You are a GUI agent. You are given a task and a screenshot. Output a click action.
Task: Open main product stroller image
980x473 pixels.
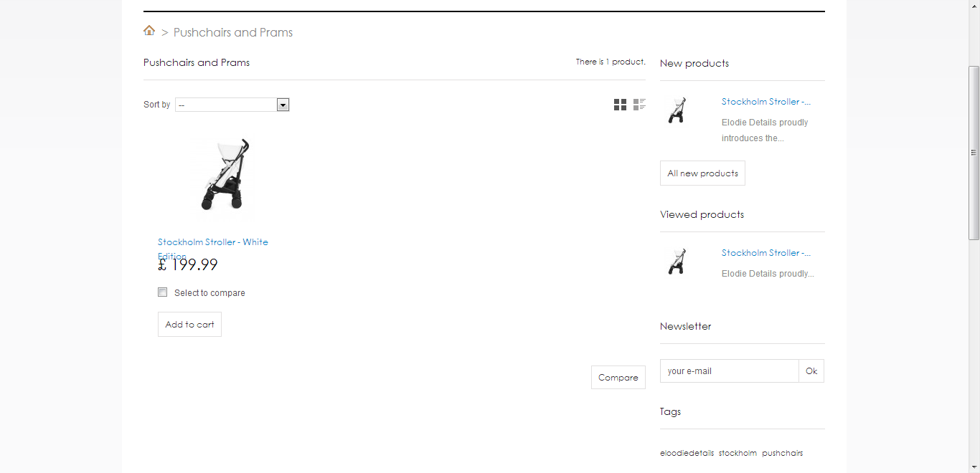coord(226,174)
